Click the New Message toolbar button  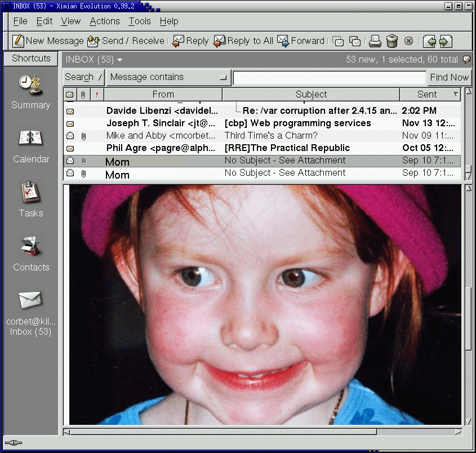pyautogui.click(x=48, y=41)
